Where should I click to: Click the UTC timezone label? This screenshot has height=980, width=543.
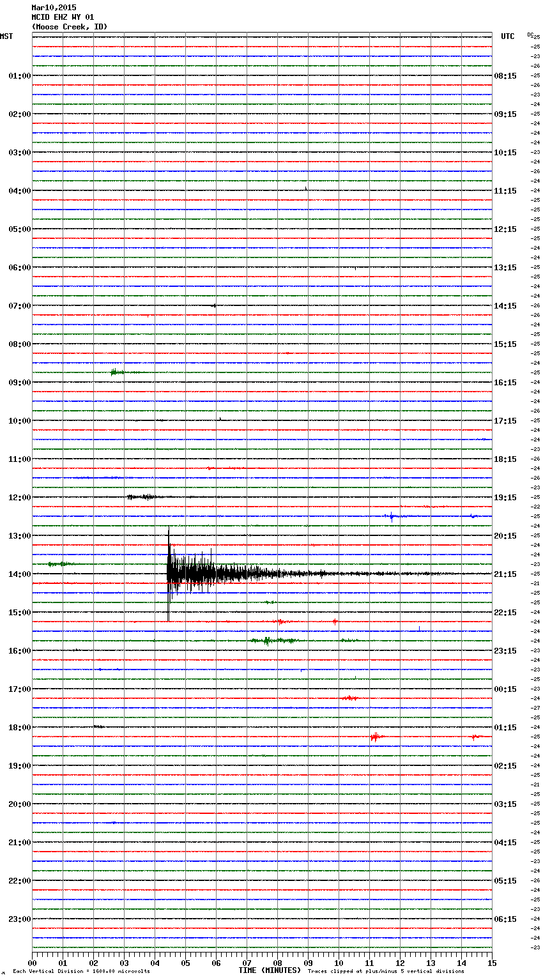(x=508, y=36)
